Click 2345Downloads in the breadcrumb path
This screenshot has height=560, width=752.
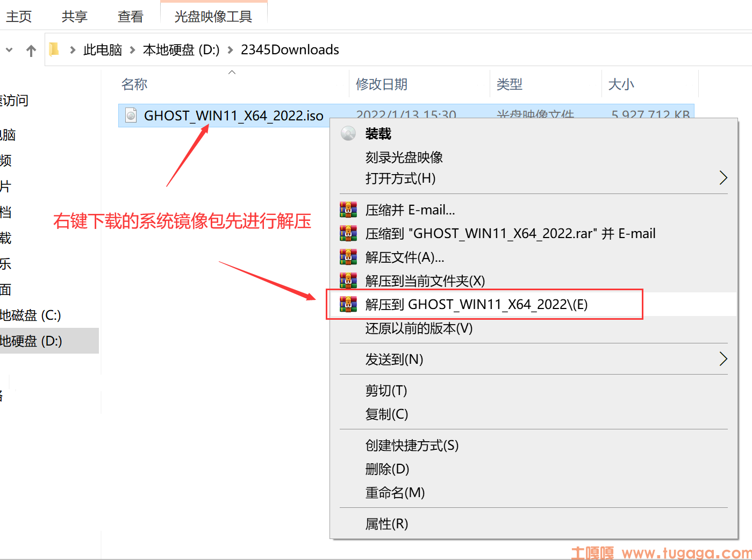290,50
